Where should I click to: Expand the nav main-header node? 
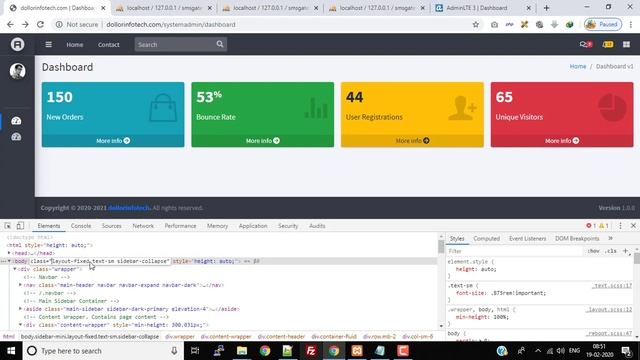pyautogui.click(x=20, y=285)
